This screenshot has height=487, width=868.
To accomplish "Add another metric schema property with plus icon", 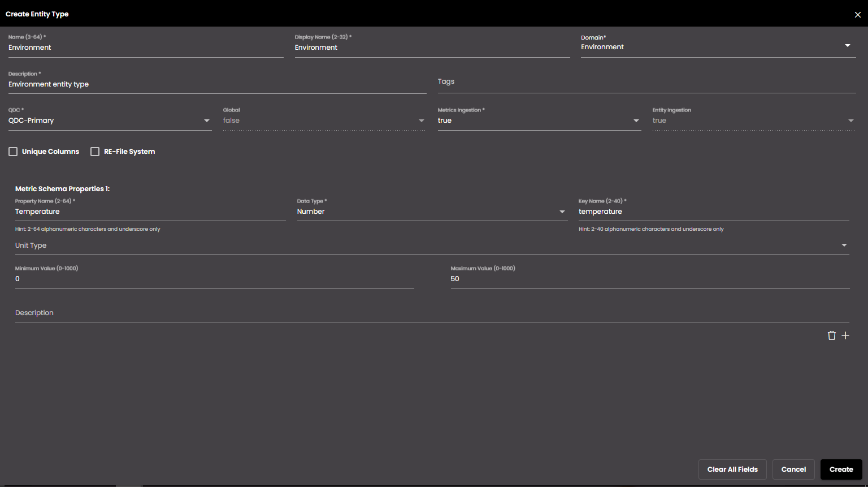I will [845, 335].
